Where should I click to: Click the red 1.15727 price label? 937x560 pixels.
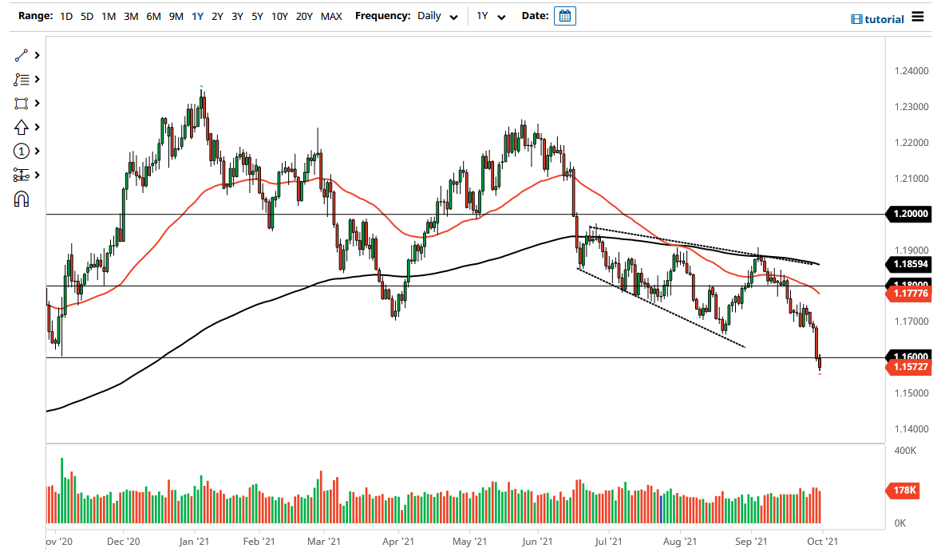[908, 366]
